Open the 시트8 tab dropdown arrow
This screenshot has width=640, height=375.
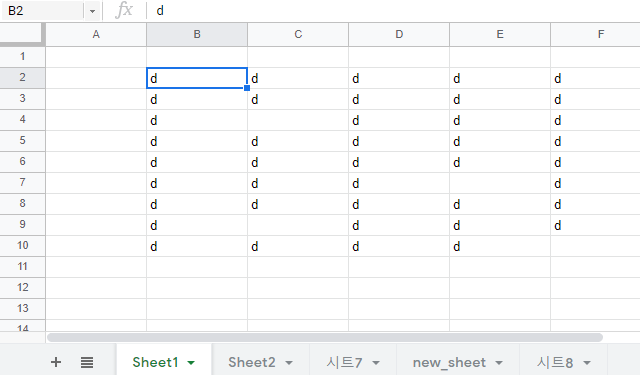point(587,362)
